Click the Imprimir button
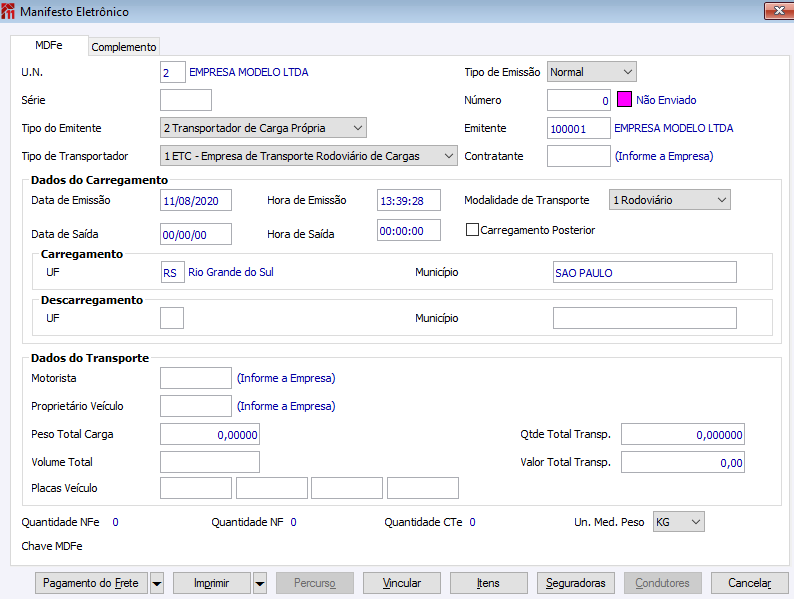Viewport: 794px width, 599px height. [x=211, y=583]
